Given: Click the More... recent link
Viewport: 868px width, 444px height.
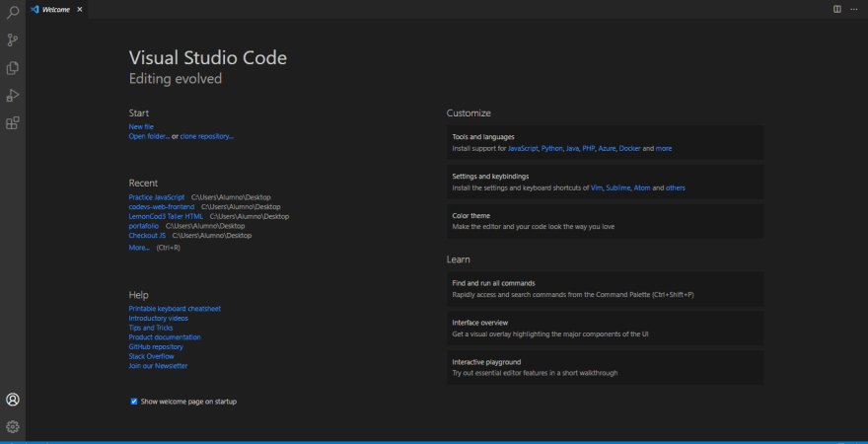Looking at the screenshot, I should (x=139, y=248).
